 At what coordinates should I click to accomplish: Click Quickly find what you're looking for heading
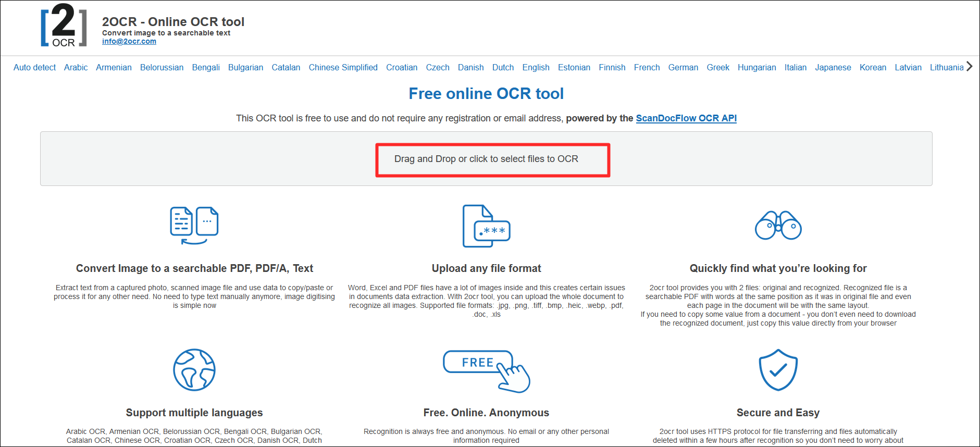778,268
